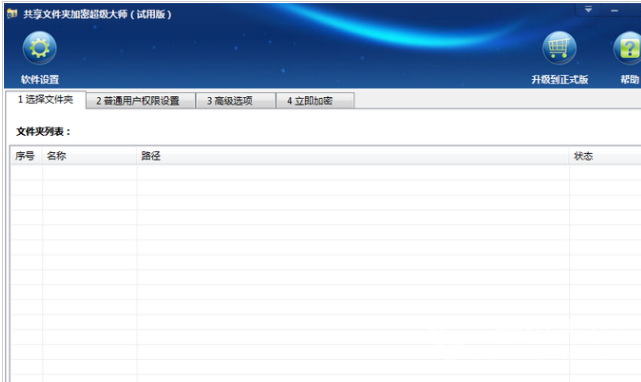Minimize the window using the dash button
The height and width of the screenshot is (382, 641).
tap(614, 10)
